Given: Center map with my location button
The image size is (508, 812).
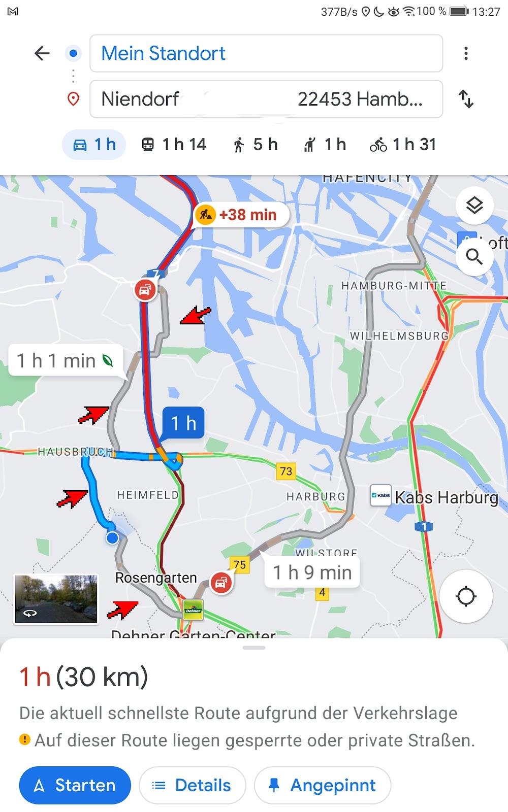Looking at the screenshot, I should click(466, 596).
